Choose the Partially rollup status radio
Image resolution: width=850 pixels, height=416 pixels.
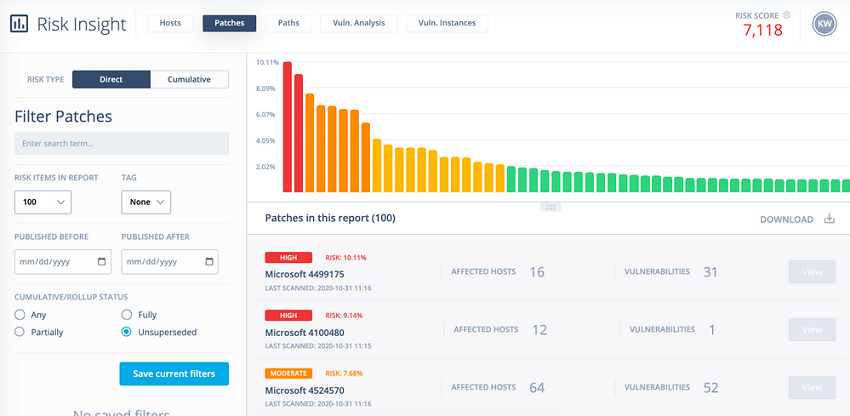[x=20, y=332]
